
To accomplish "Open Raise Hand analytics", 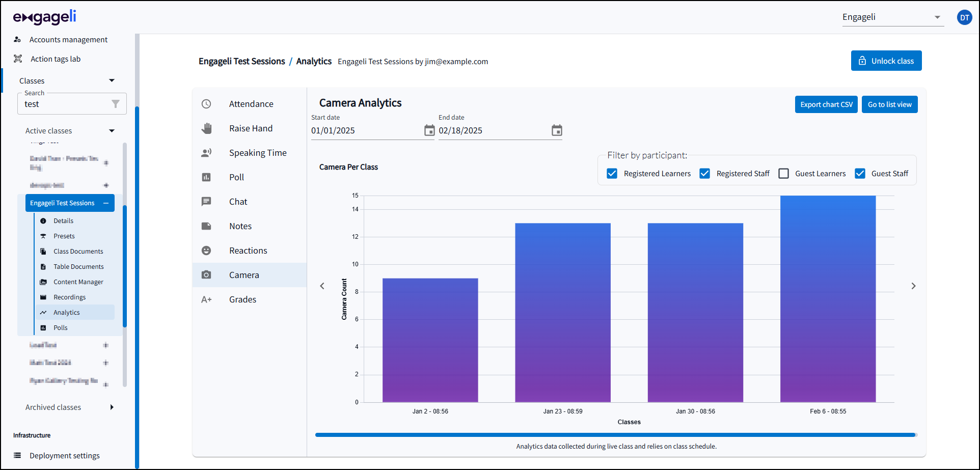I will [250, 128].
